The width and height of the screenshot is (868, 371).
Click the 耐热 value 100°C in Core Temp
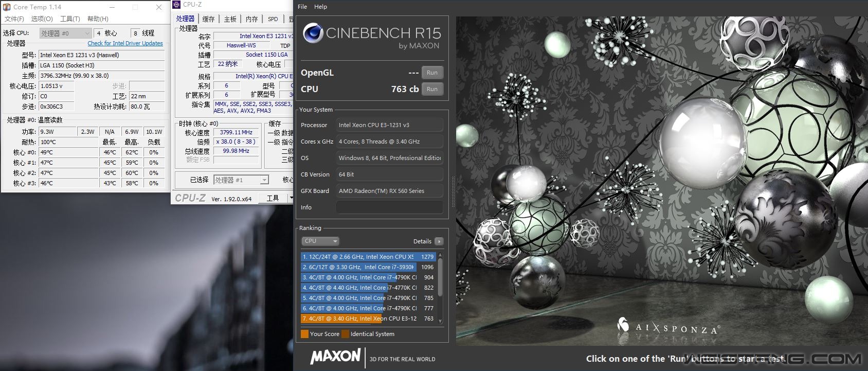68,142
